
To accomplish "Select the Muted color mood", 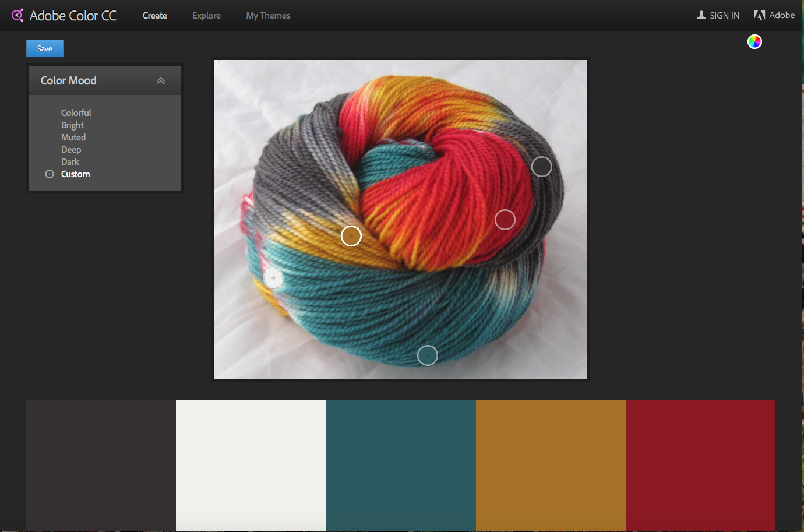I will [x=73, y=137].
